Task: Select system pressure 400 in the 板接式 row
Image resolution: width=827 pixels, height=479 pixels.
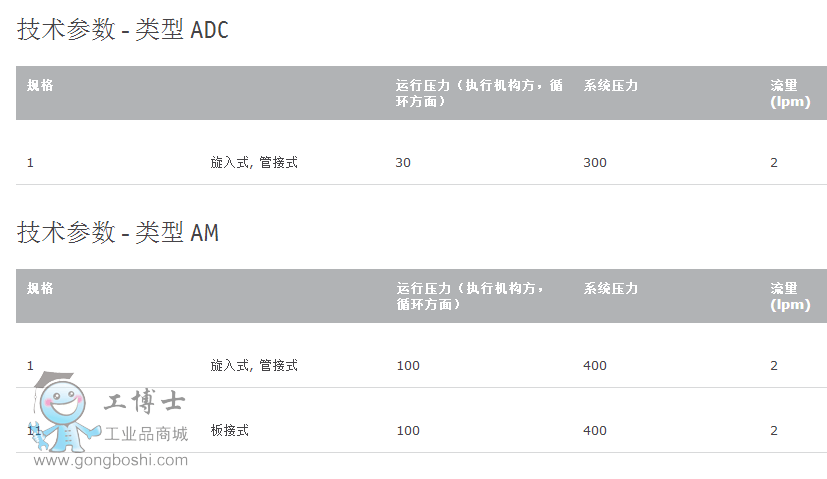Action: [595, 430]
